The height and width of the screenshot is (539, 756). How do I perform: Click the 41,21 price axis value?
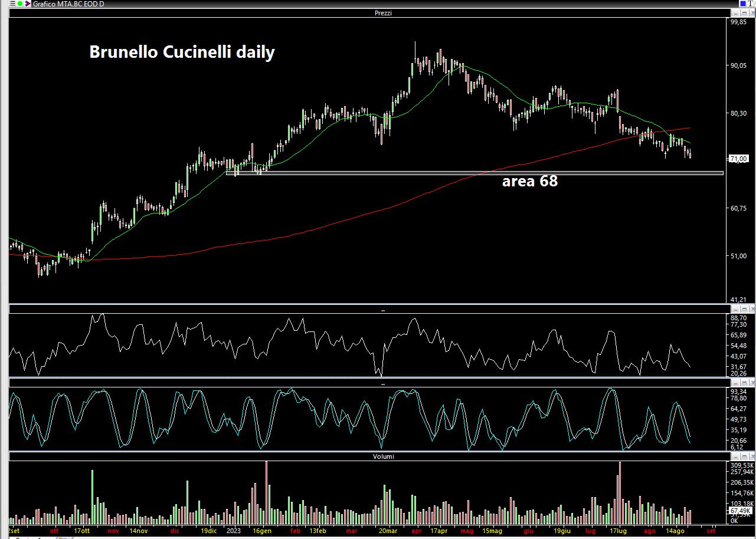click(738, 300)
